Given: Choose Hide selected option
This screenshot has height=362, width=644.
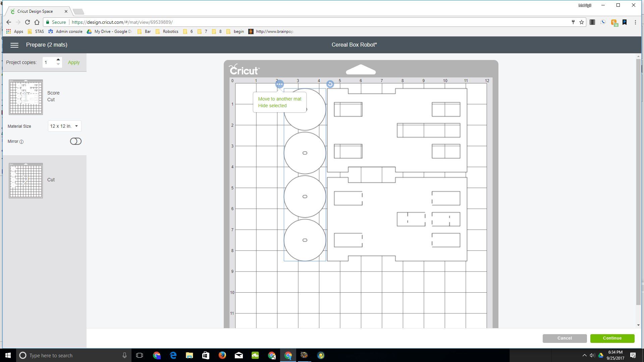Looking at the screenshot, I should click(272, 106).
